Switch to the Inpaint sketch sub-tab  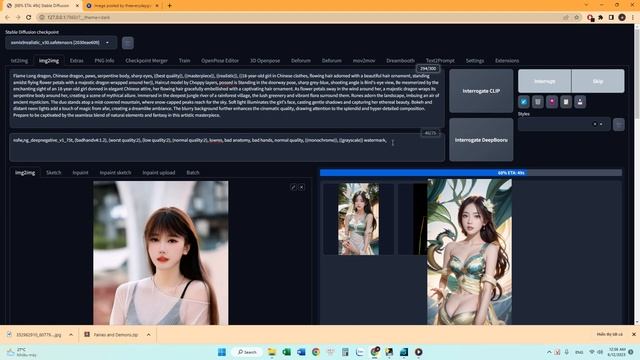[115, 172]
